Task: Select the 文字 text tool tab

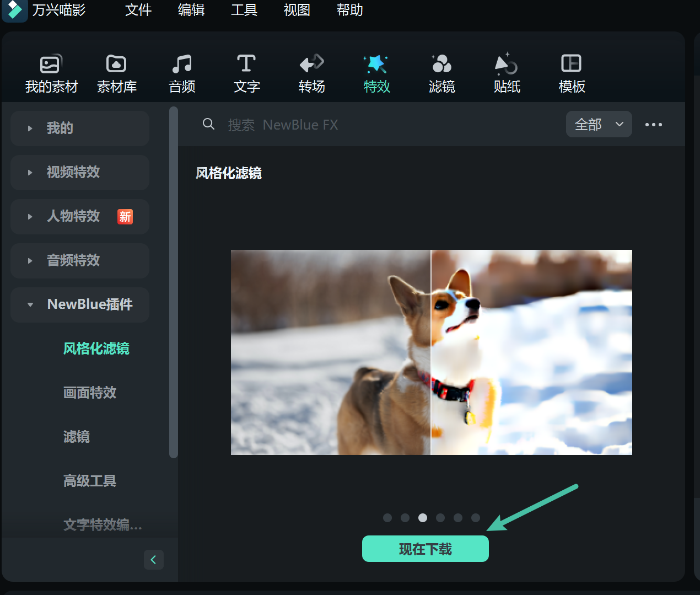Action: pyautogui.click(x=246, y=73)
